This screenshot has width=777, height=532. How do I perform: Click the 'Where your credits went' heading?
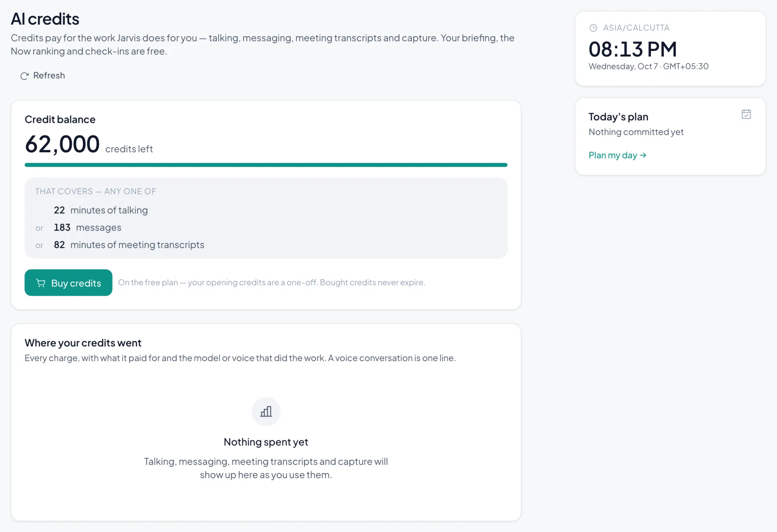(83, 343)
